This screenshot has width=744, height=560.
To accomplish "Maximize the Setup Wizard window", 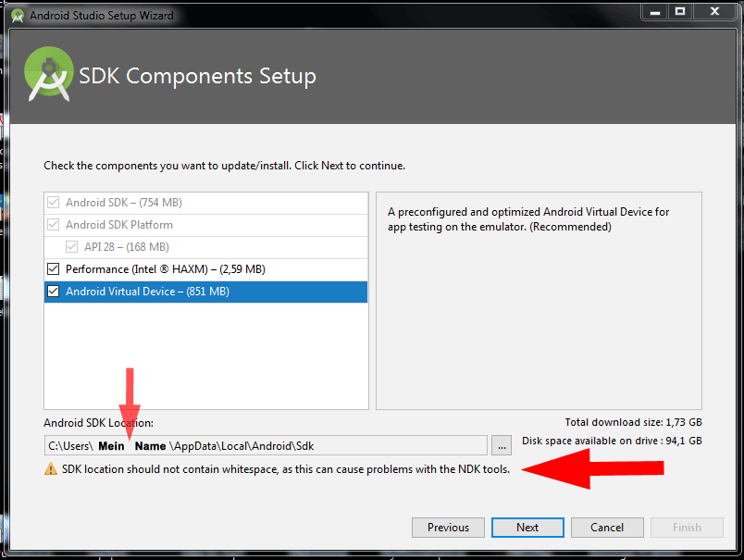I will (680, 11).
